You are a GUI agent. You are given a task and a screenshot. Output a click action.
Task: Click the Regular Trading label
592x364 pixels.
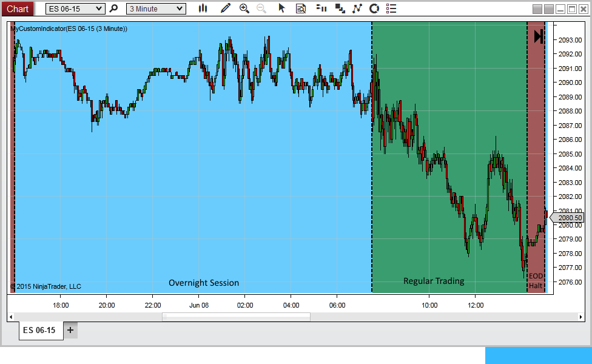[x=434, y=281]
